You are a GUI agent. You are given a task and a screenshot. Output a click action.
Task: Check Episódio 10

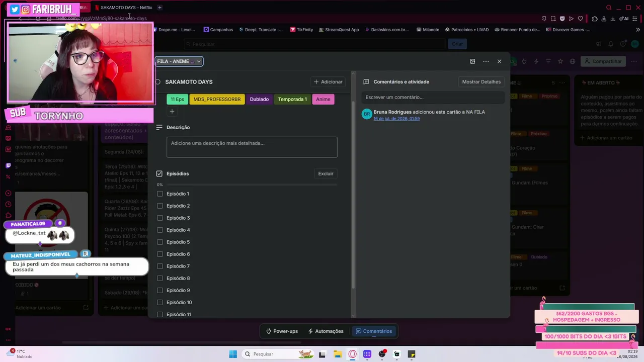click(160, 302)
